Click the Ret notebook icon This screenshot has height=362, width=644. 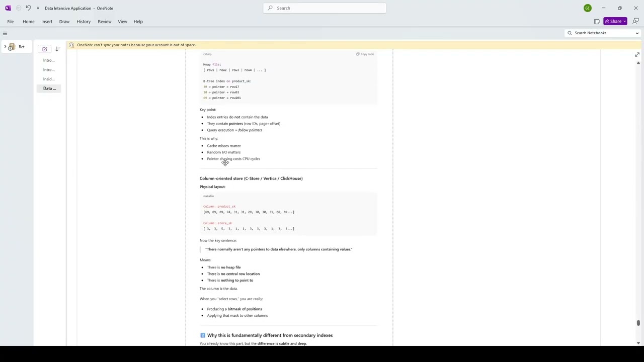coord(12,47)
